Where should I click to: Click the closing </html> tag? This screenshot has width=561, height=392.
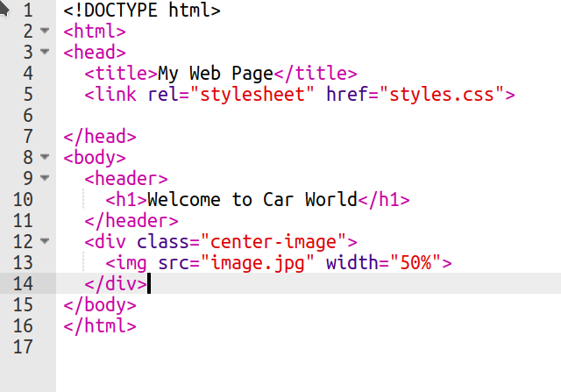point(100,326)
